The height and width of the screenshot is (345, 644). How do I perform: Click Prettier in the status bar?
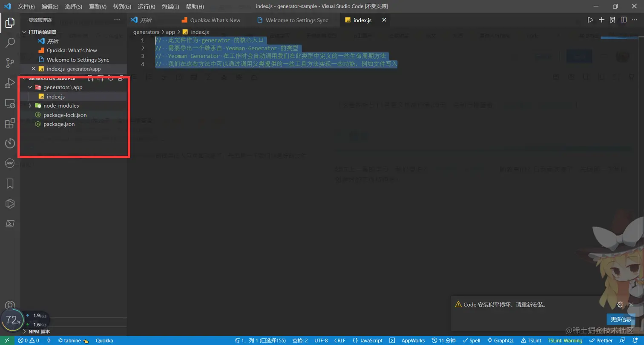(x=601, y=341)
